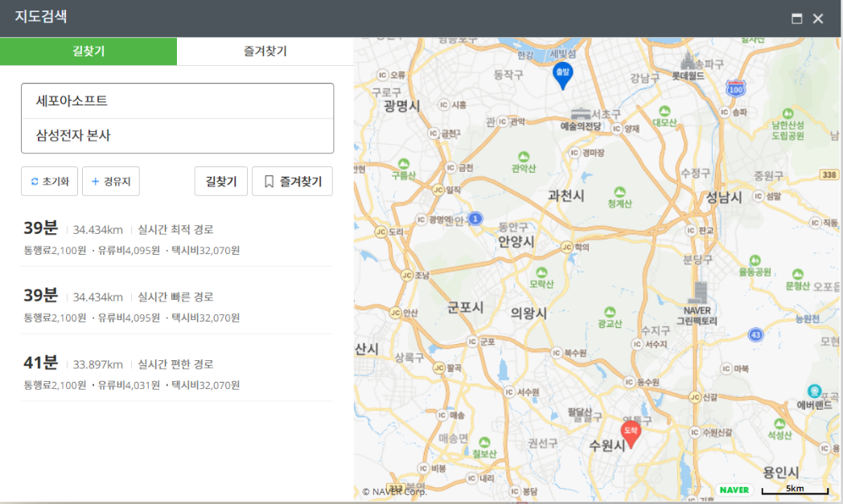This screenshot has width=843, height=504.
Task: Save route with 즐겨찾기 bookmark button
Action: [293, 181]
